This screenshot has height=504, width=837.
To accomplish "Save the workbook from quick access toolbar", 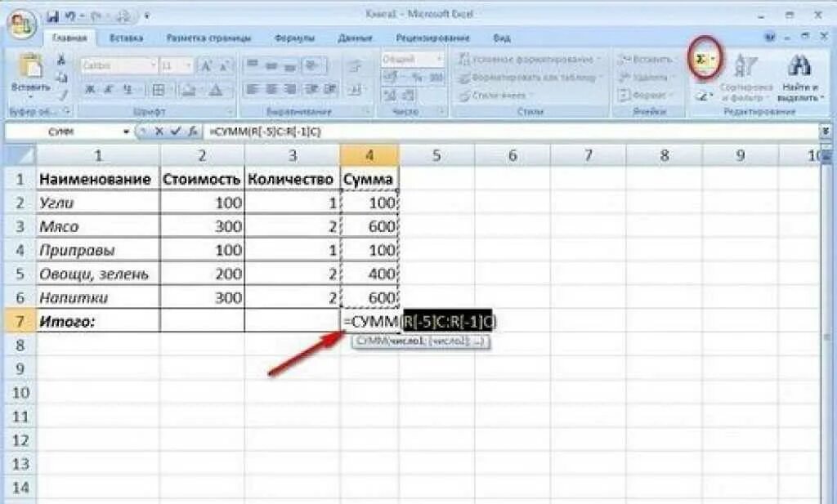I will tap(52, 16).
